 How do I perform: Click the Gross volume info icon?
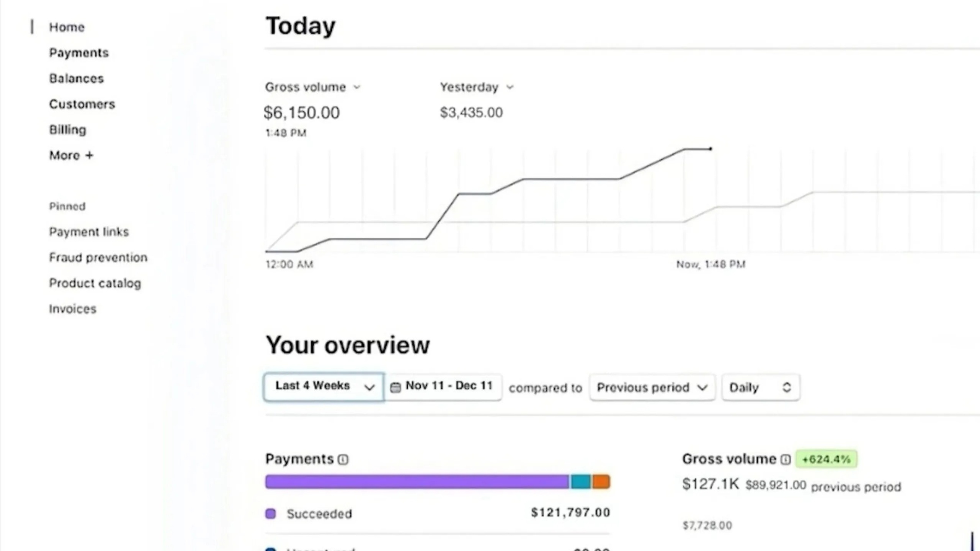(x=786, y=459)
